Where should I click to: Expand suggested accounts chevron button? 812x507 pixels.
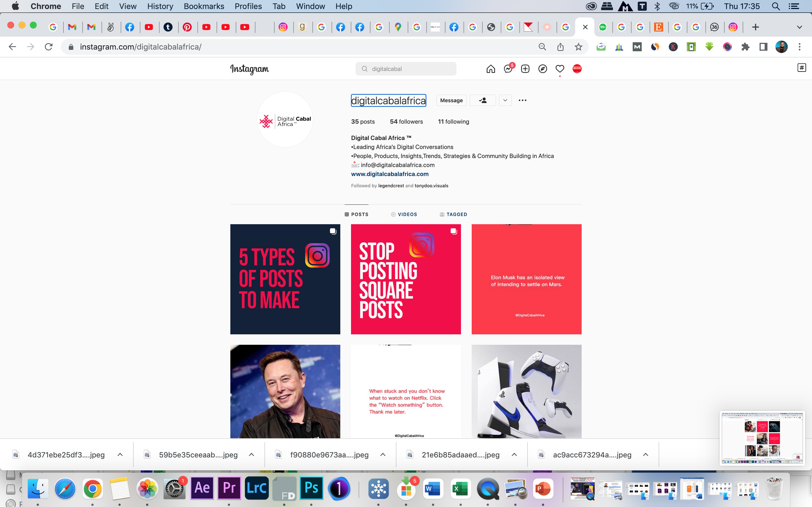[x=505, y=100]
